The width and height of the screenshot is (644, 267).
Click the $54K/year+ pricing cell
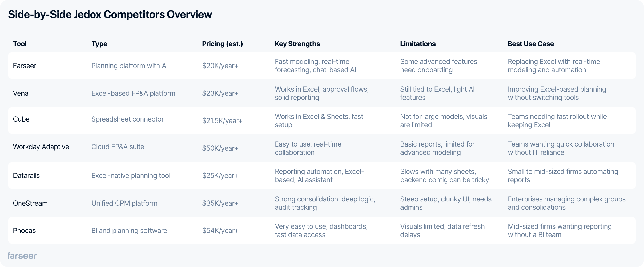[220, 231]
